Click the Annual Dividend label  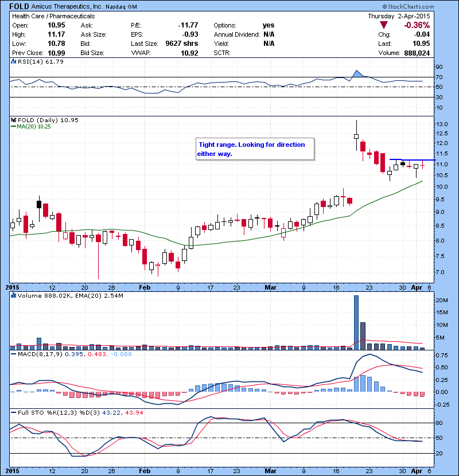tap(236, 34)
